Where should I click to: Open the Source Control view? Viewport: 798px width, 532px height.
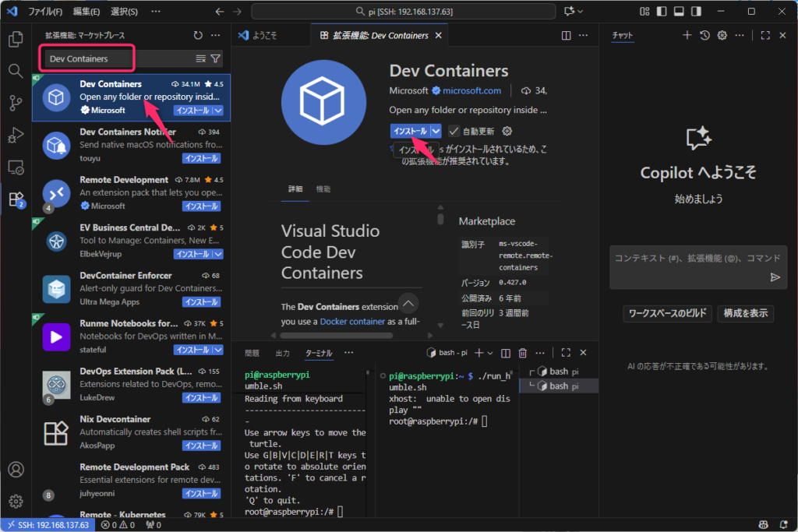[x=16, y=103]
